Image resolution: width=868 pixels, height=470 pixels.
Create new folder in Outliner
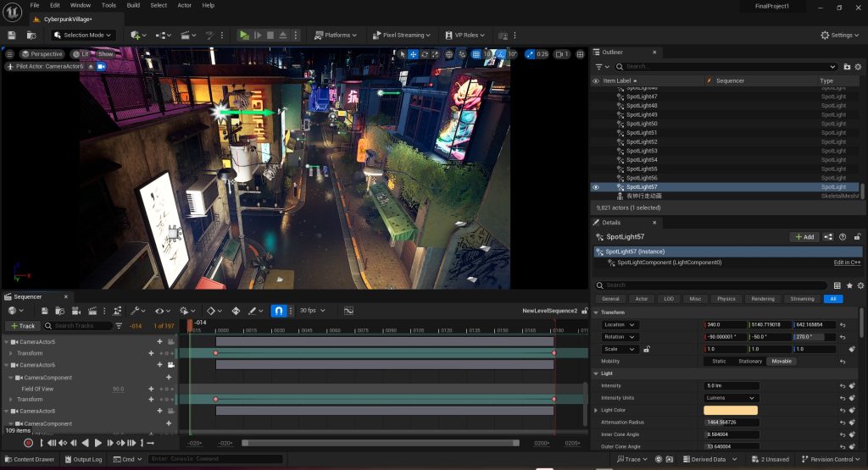click(x=847, y=66)
